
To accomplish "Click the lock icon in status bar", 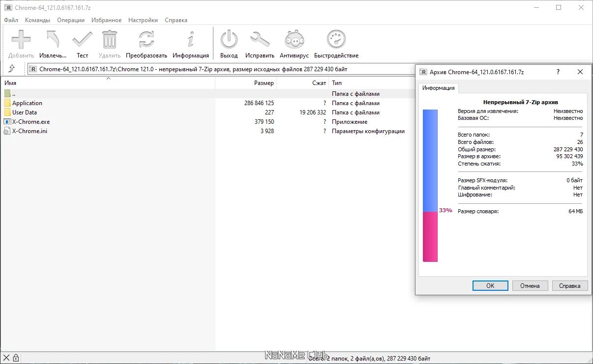I will [16, 358].
